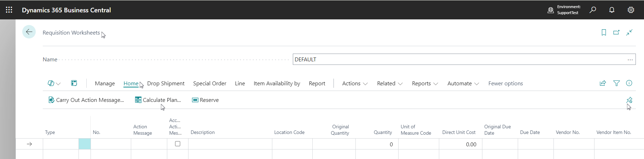This screenshot has width=644, height=159.
Task: Toggle the filter pane funnel icon
Action: pos(616,83)
